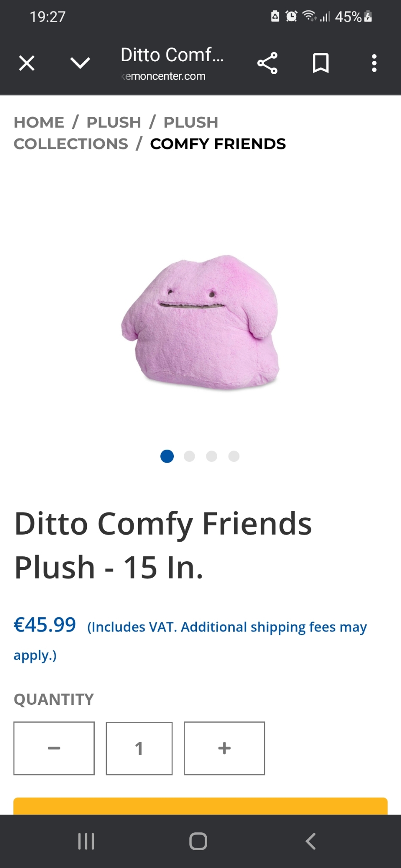Image resolution: width=401 pixels, height=868 pixels.
Task: Bookmark this Ditto plush page
Action: (x=321, y=63)
